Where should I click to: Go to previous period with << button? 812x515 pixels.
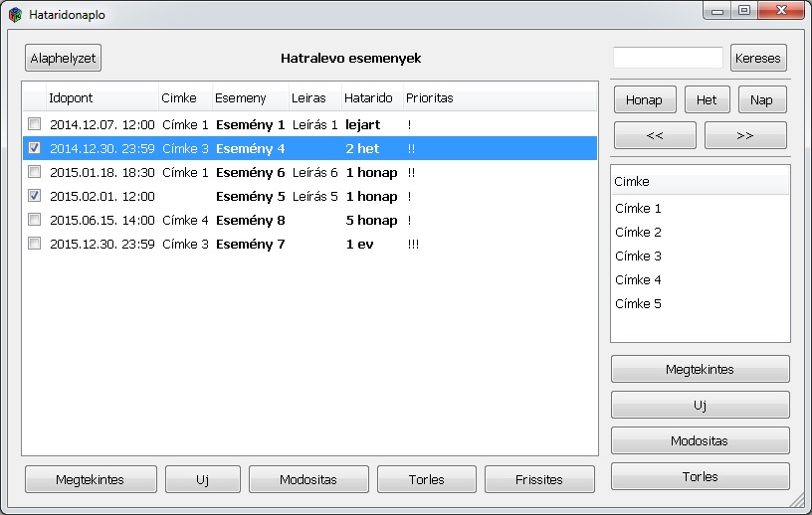pyautogui.click(x=654, y=136)
